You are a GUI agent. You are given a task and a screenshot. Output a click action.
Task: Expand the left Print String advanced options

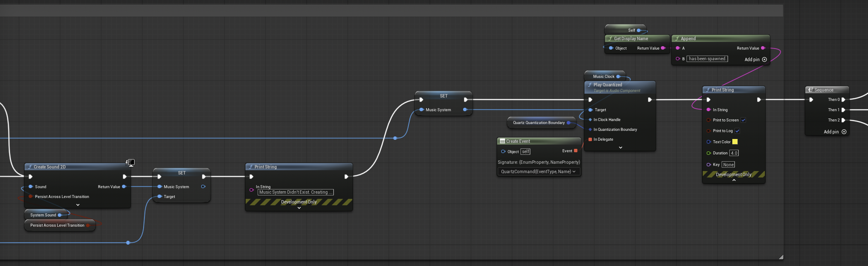click(299, 208)
